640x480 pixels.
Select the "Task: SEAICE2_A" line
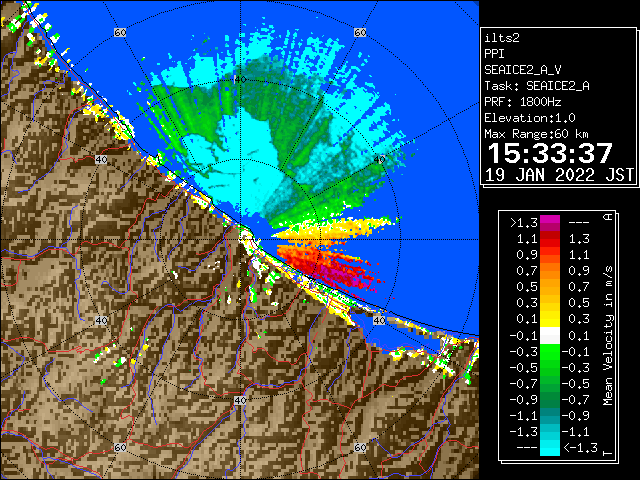537,86
